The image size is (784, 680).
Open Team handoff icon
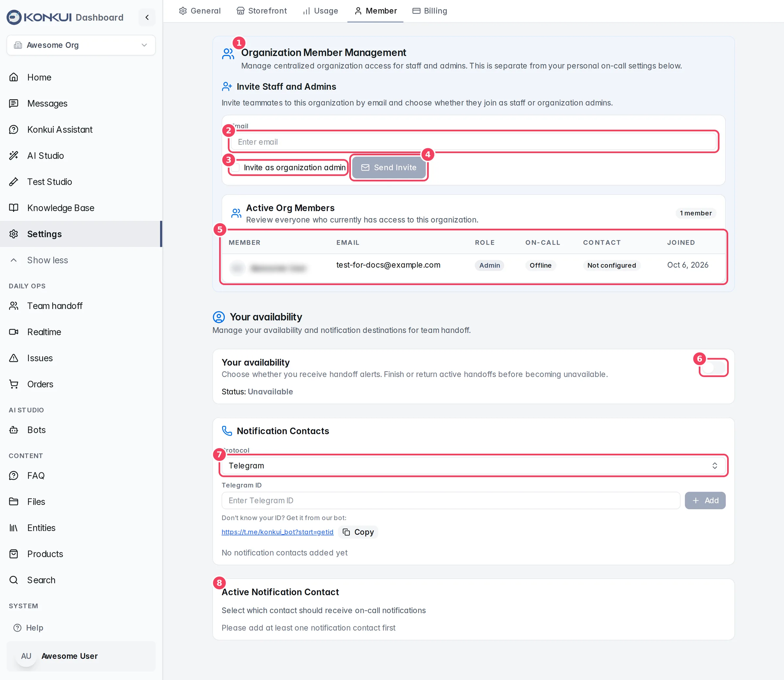[x=14, y=306]
